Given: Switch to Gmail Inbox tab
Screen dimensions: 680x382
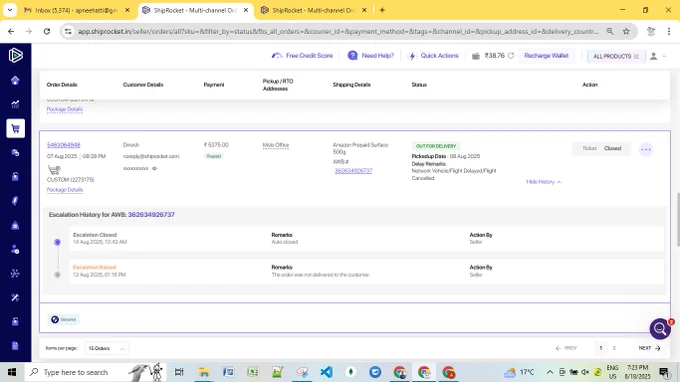Looking at the screenshot, I should [77, 10].
